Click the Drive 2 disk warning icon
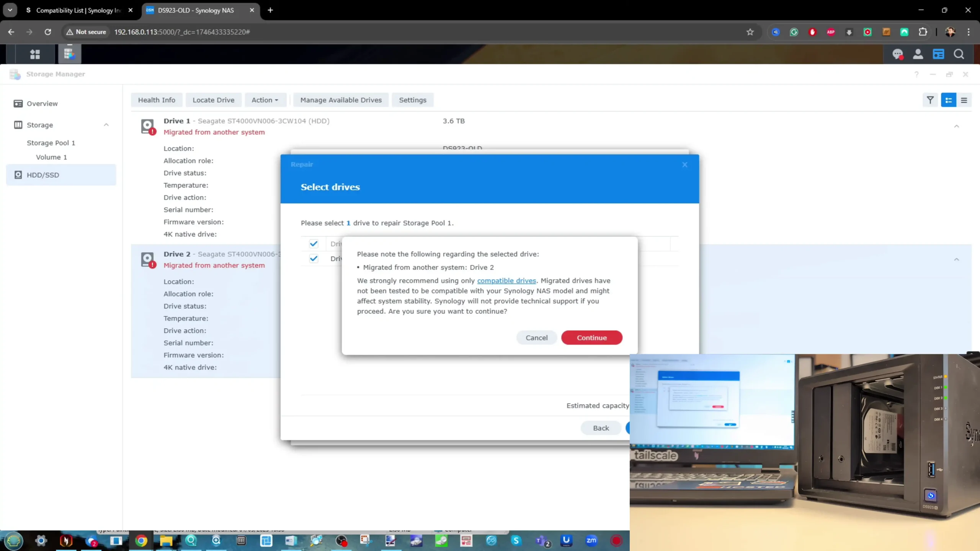 148,259
